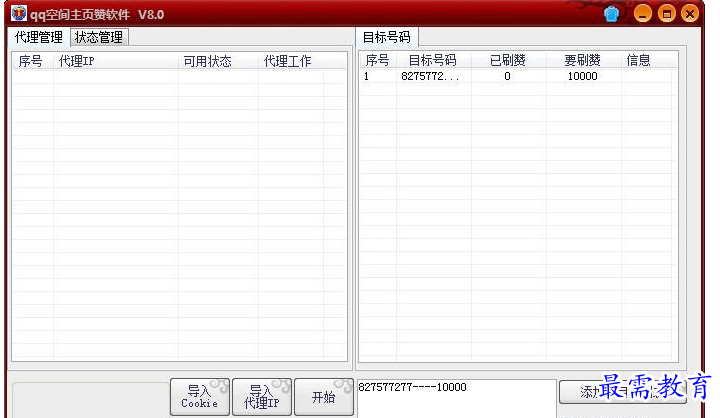Click the 导入Cookie button
This screenshot has width=720, height=418.
[x=200, y=397]
